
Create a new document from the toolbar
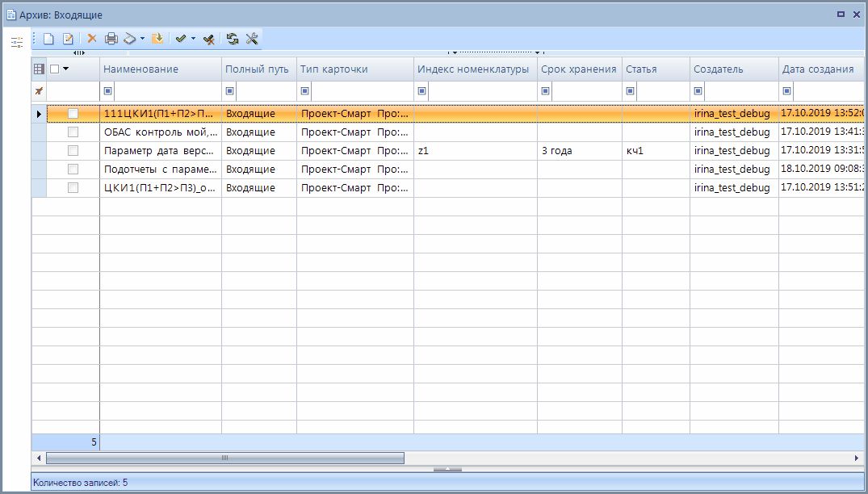tap(49, 39)
